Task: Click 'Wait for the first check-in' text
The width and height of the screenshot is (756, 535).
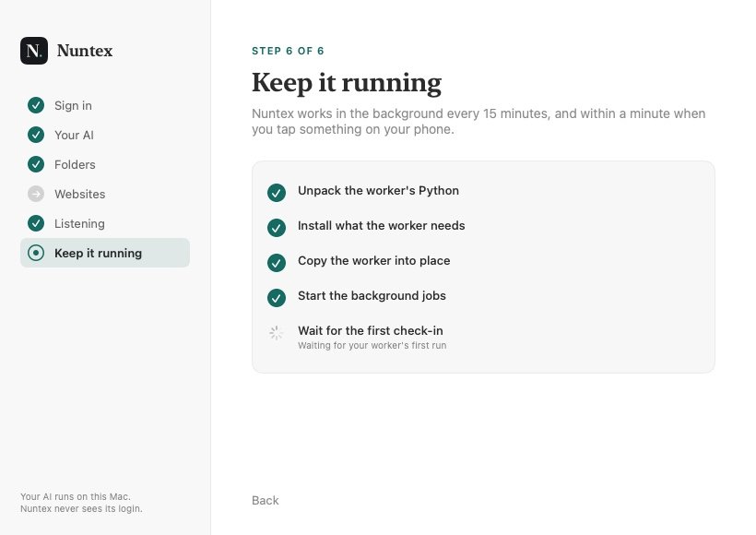Action: coord(371,330)
